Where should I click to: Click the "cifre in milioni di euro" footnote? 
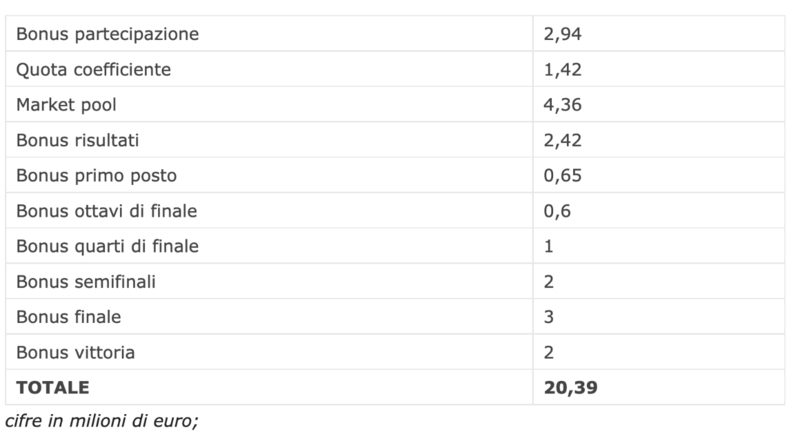(x=102, y=421)
